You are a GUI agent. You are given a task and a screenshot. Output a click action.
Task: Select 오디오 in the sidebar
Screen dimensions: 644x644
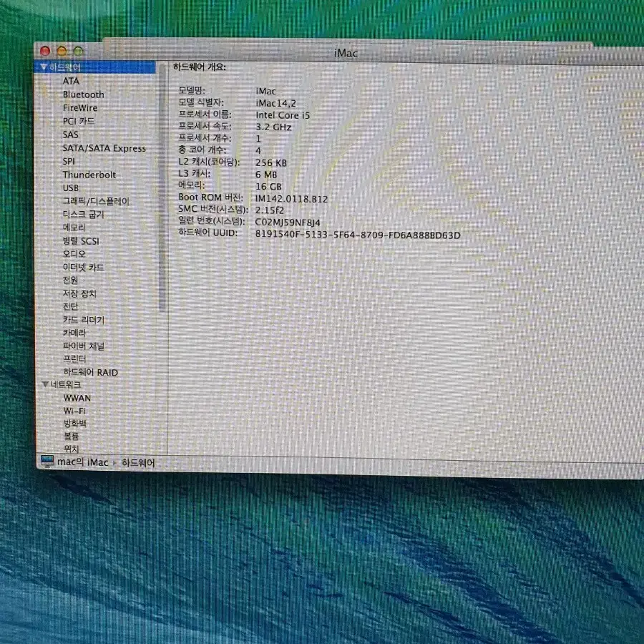tap(74, 254)
